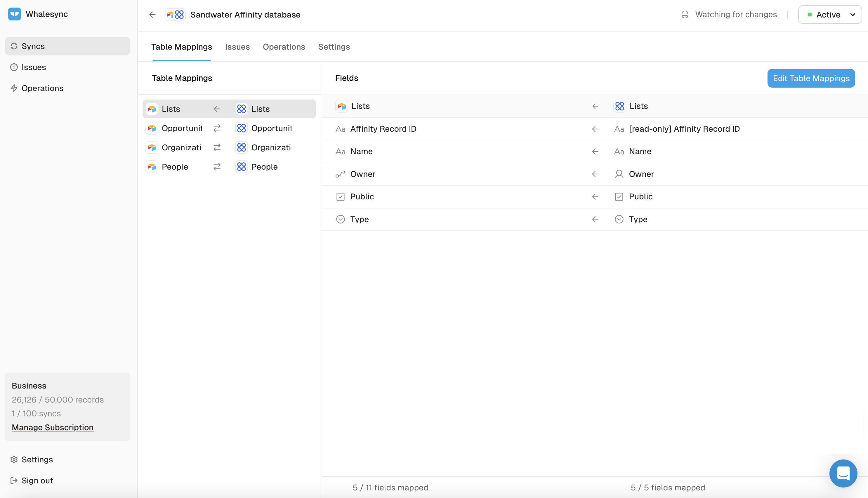Click the Watching for changes status text
868x498 pixels.
point(736,15)
